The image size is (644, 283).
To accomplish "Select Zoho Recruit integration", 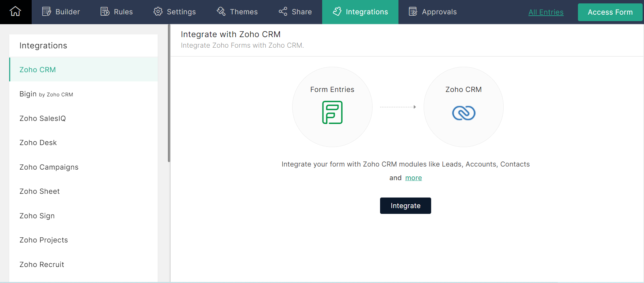I will pyautogui.click(x=83, y=264).
